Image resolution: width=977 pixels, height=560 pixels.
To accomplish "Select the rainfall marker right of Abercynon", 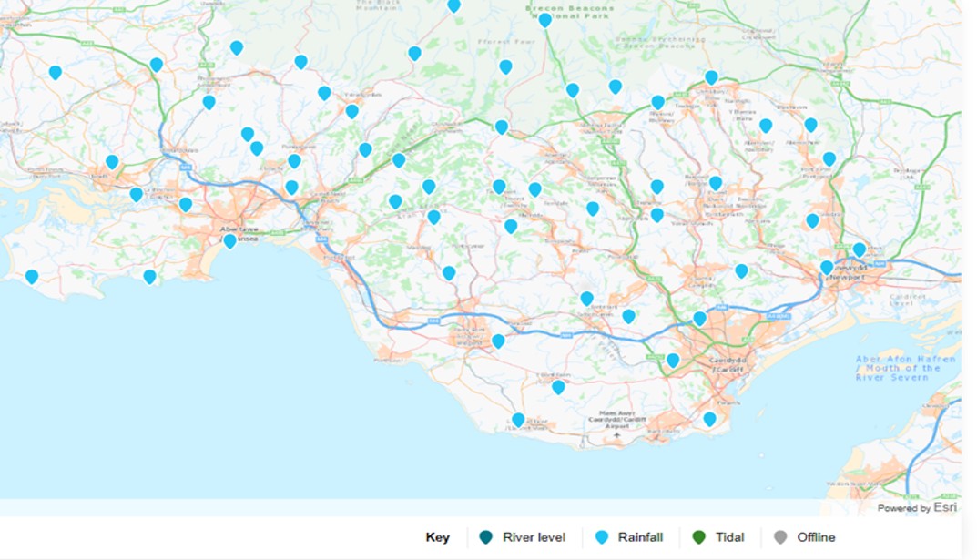I will coord(657,215).
